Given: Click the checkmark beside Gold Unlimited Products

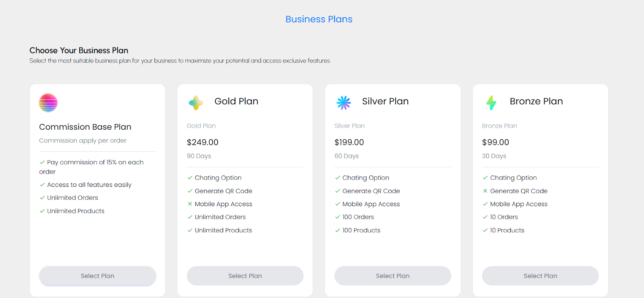Looking at the screenshot, I should coord(190,230).
